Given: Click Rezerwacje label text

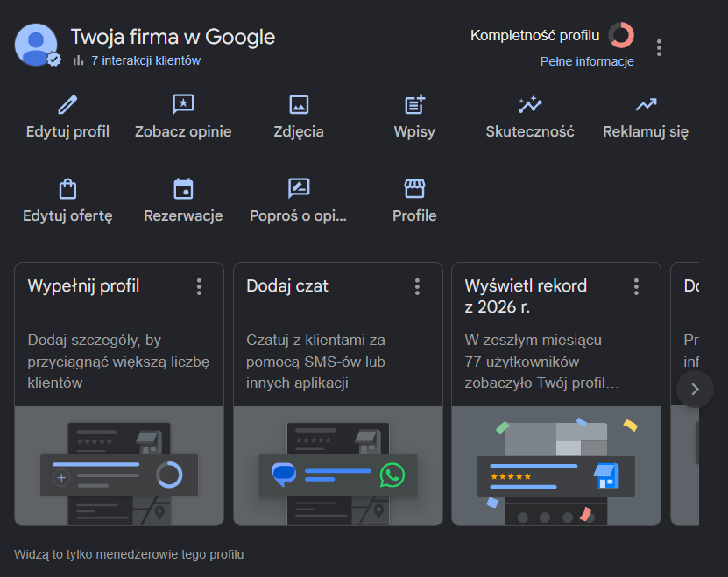Looking at the screenshot, I should click(x=183, y=216).
